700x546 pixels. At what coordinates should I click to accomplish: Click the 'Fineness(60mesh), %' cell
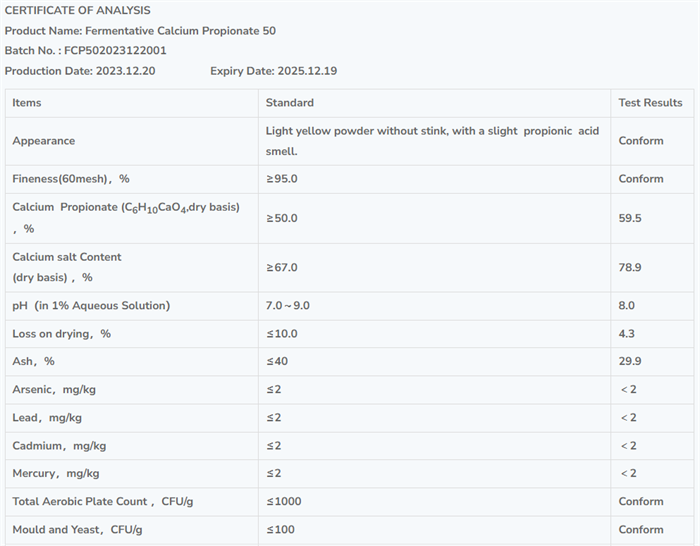click(x=71, y=179)
